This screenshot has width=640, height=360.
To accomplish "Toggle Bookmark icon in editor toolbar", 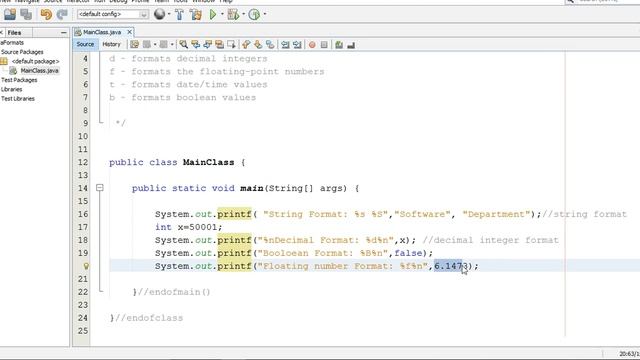I will coord(270,44).
